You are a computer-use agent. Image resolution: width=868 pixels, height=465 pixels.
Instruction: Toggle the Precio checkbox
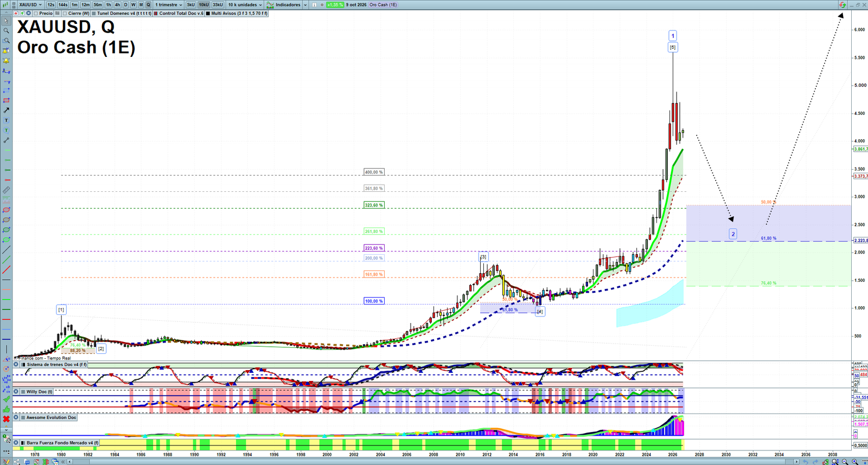pyautogui.click(x=36, y=13)
